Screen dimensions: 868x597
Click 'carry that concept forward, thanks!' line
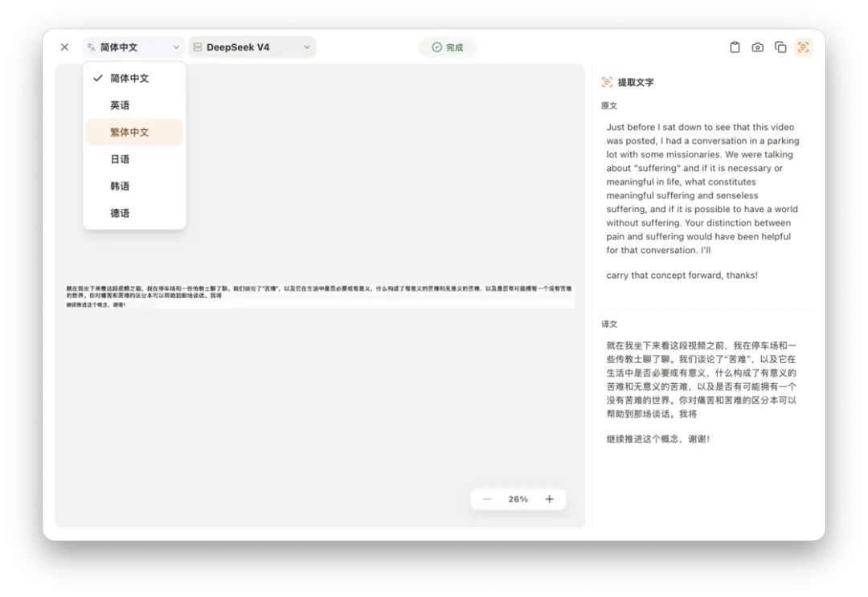[x=682, y=275]
